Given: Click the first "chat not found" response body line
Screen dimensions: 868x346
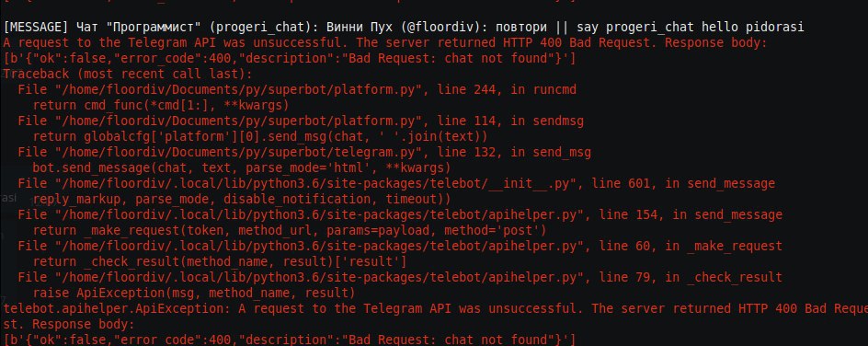Looking at the screenshot, I should click(x=290, y=59).
